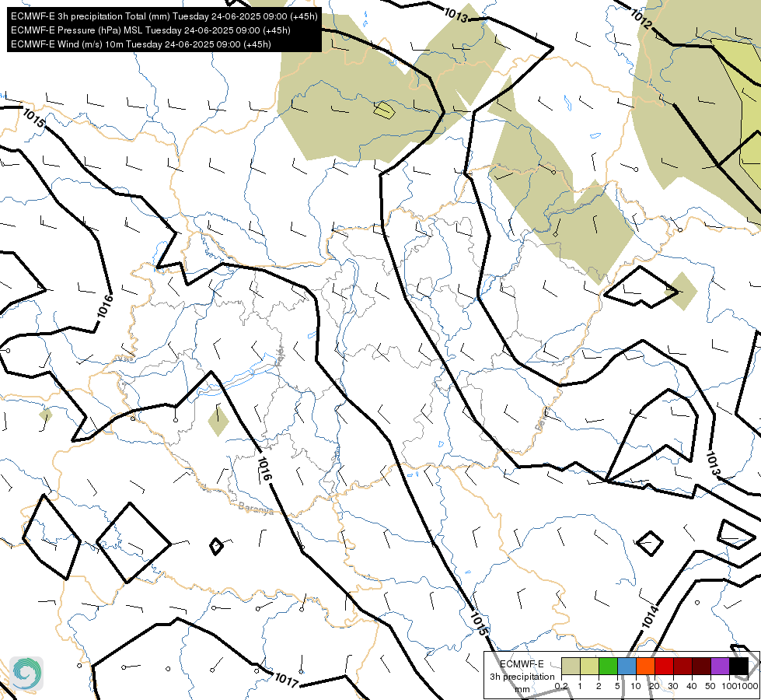Click the '1001000' legend scale value
Viewport: 761px width, 700px height.
(x=740, y=686)
